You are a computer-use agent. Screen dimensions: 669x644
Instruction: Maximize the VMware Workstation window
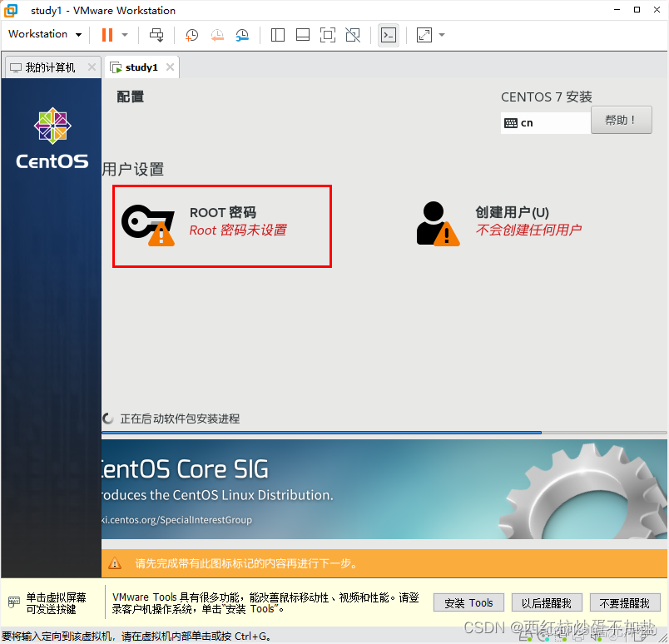coord(637,10)
